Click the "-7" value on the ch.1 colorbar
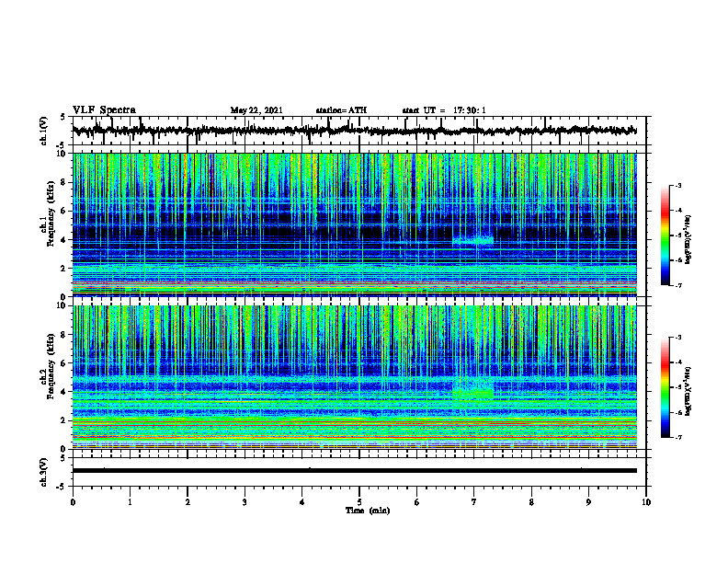The image size is (728, 563). (x=678, y=285)
